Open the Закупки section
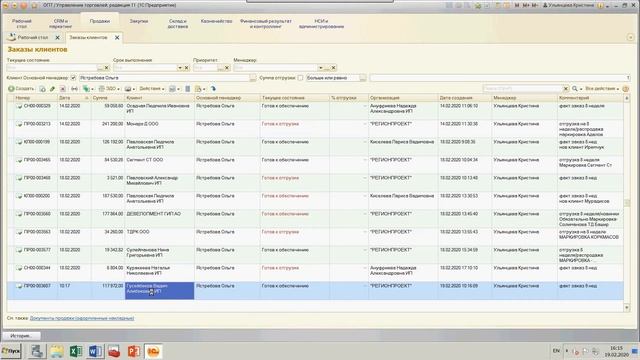The image size is (640, 360). [x=139, y=21]
